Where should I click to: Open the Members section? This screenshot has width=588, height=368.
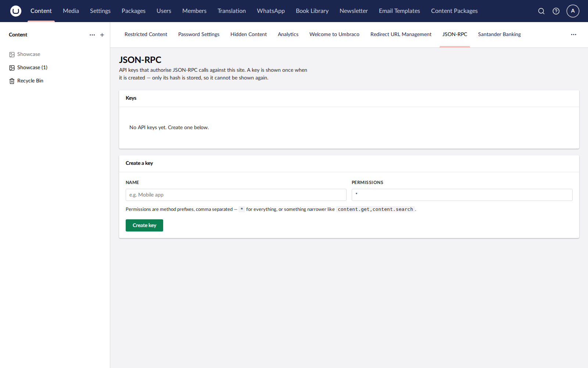click(x=194, y=11)
